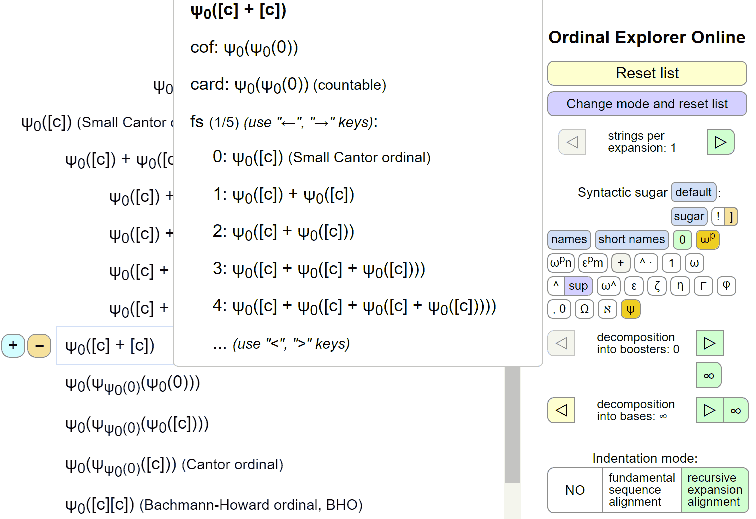The image size is (756, 519).
Task: Toggle the εᵖm sugar option
Action: [x=593, y=263]
